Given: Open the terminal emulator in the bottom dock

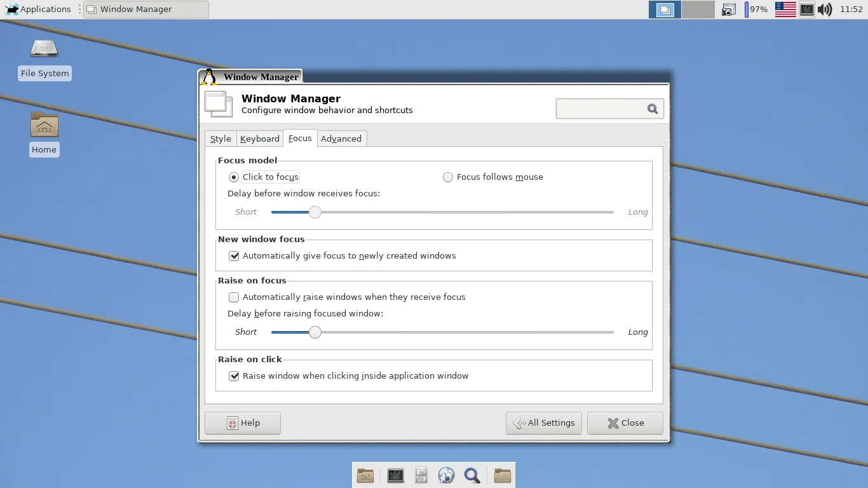Looking at the screenshot, I should point(395,475).
